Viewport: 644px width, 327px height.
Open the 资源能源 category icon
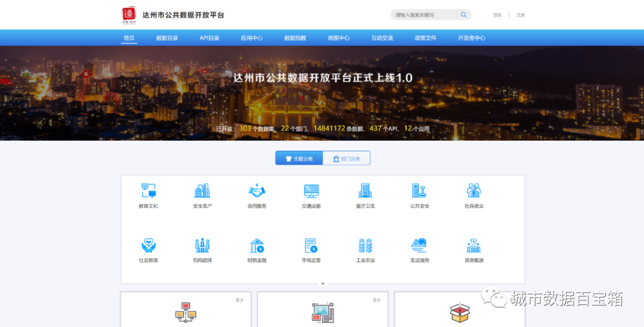point(473,245)
